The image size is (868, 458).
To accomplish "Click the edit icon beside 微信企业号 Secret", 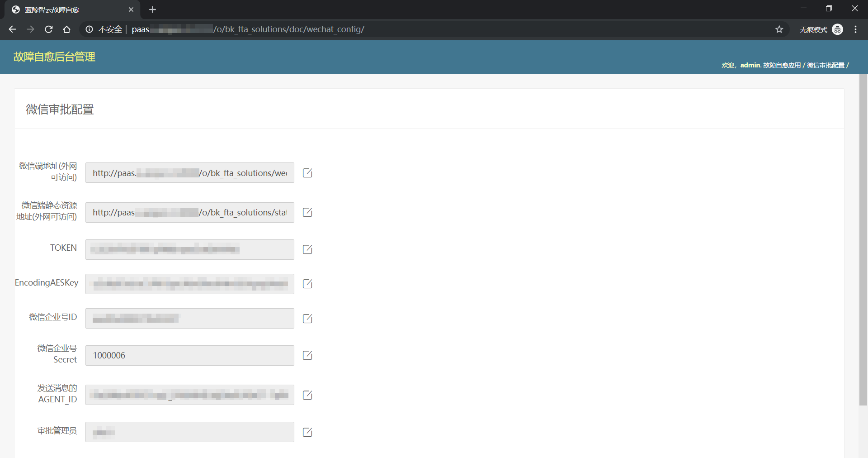I will coord(307,355).
